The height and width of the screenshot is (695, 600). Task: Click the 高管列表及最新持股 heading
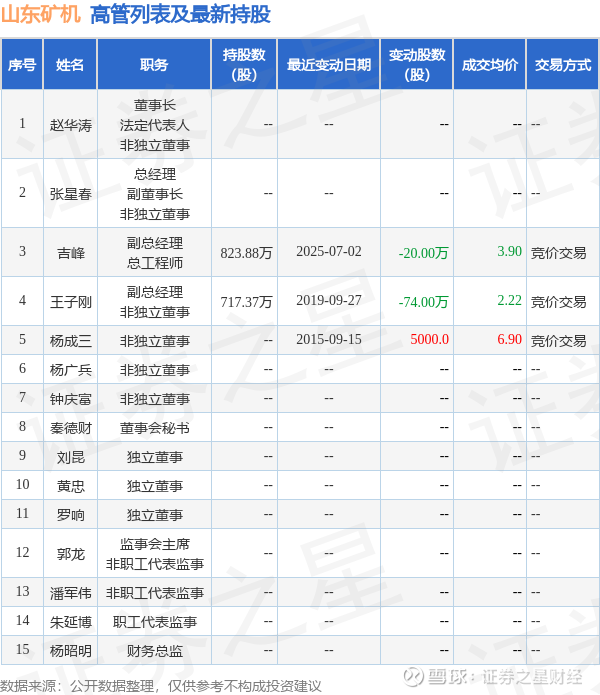click(180, 14)
